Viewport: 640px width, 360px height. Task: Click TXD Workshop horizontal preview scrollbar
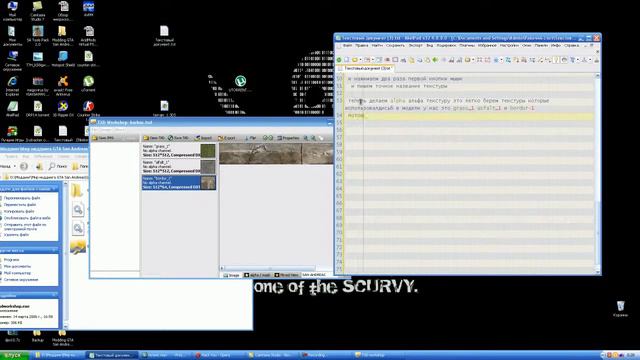[269, 268]
